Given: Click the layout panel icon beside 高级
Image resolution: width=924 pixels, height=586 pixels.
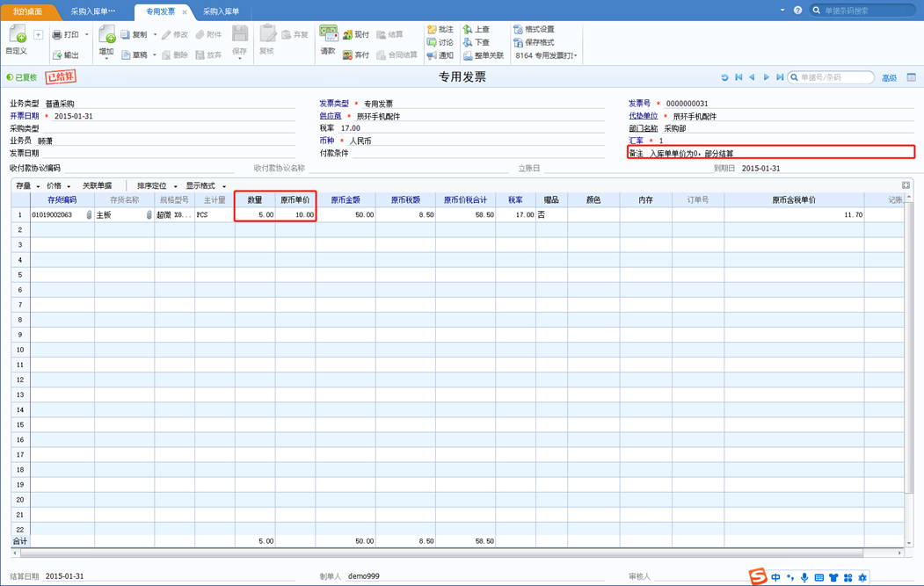Looking at the screenshot, I should (911, 77).
